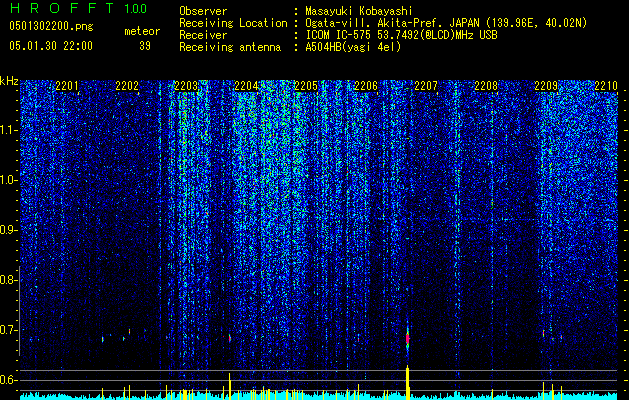Image resolution: width=629 pixels, height=400 pixels.
Task: Click the HROFFT title text
Action: click(62, 8)
